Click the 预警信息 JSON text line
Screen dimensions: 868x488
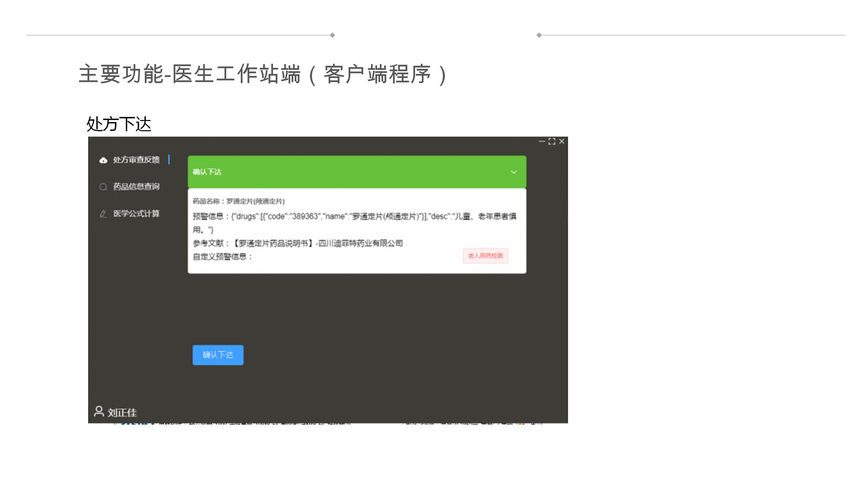point(355,223)
